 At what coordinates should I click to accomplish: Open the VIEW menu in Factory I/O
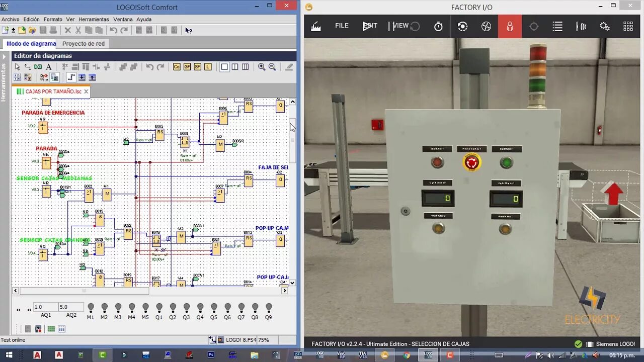coord(400,26)
